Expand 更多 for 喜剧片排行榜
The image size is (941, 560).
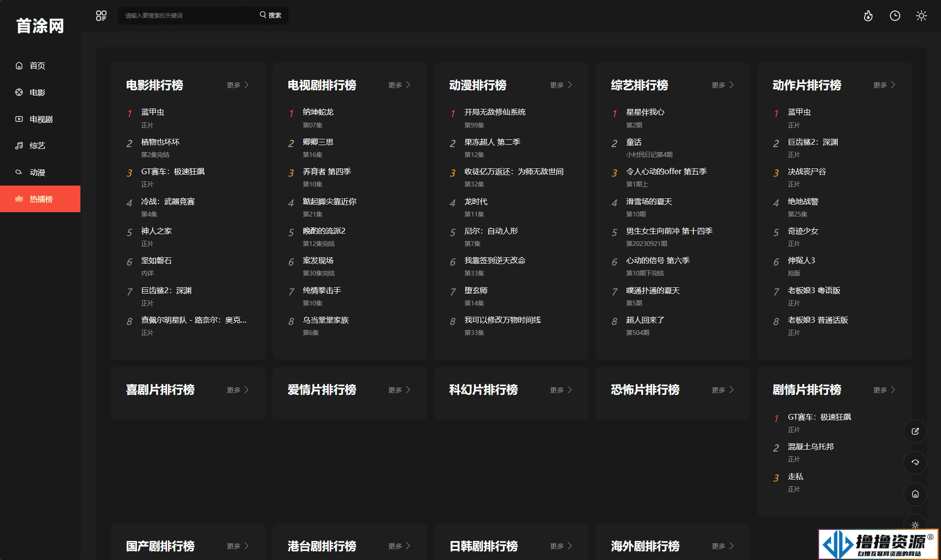click(x=238, y=390)
